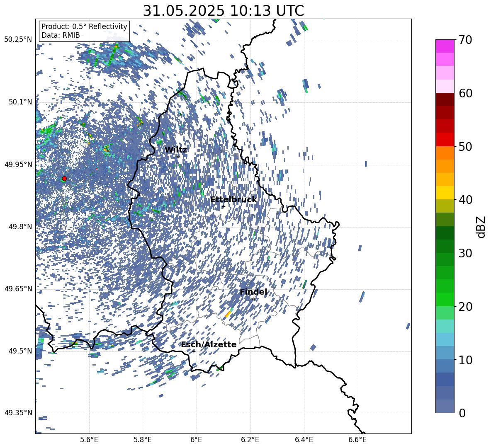
Task: Click the colorbar tick label 20
Action: point(466,306)
